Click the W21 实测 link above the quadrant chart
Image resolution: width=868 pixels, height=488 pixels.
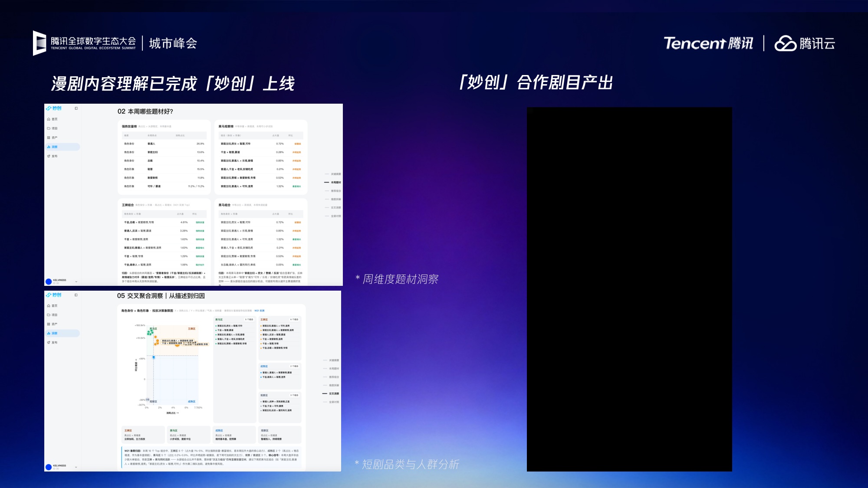pos(260,311)
